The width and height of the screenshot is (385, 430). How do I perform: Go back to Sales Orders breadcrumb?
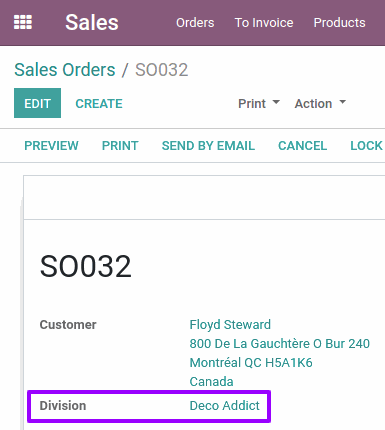pyautogui.click(x=65, y=70)
